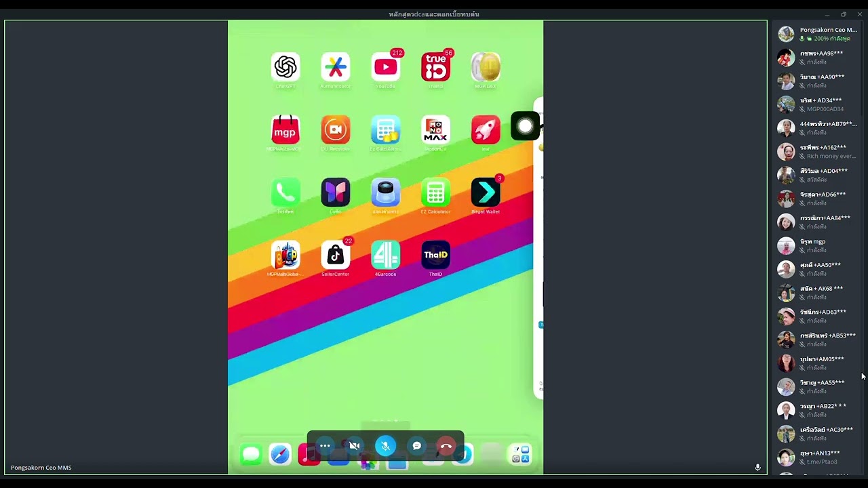Open Safari in the dock
Screen dimensions: 868x488
(280, 454)
